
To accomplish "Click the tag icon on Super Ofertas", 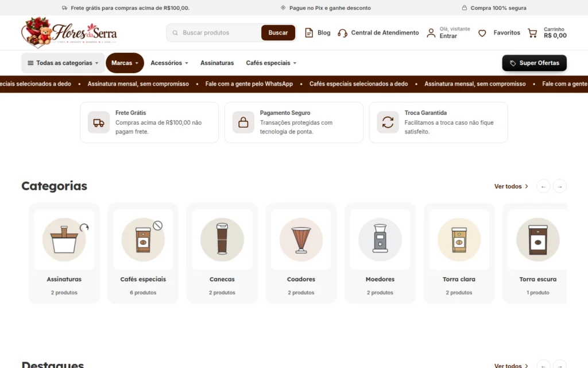I will (x=513, y=63).
